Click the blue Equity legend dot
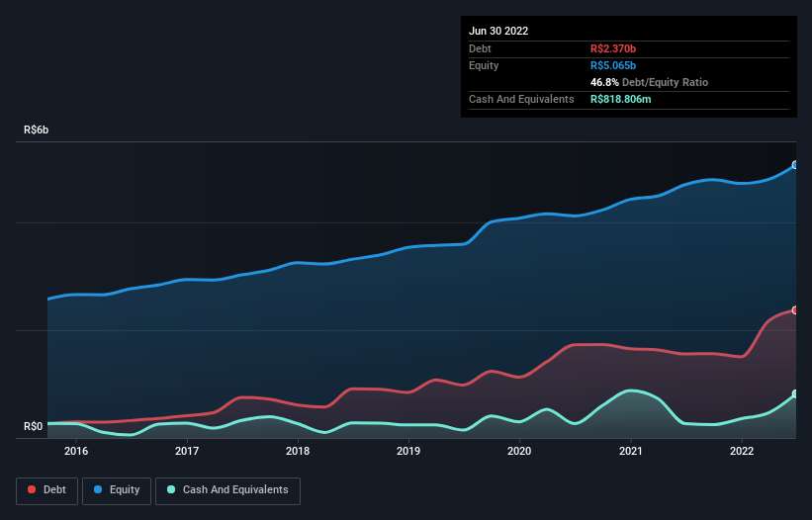The height and width of the screenshot is (520, 812). [98, 489]
